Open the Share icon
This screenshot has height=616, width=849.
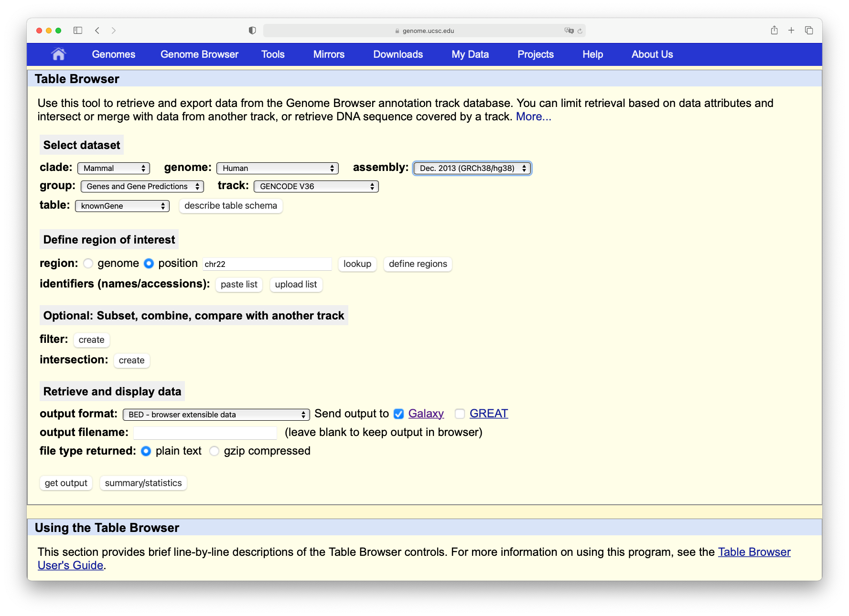(774, 30)
